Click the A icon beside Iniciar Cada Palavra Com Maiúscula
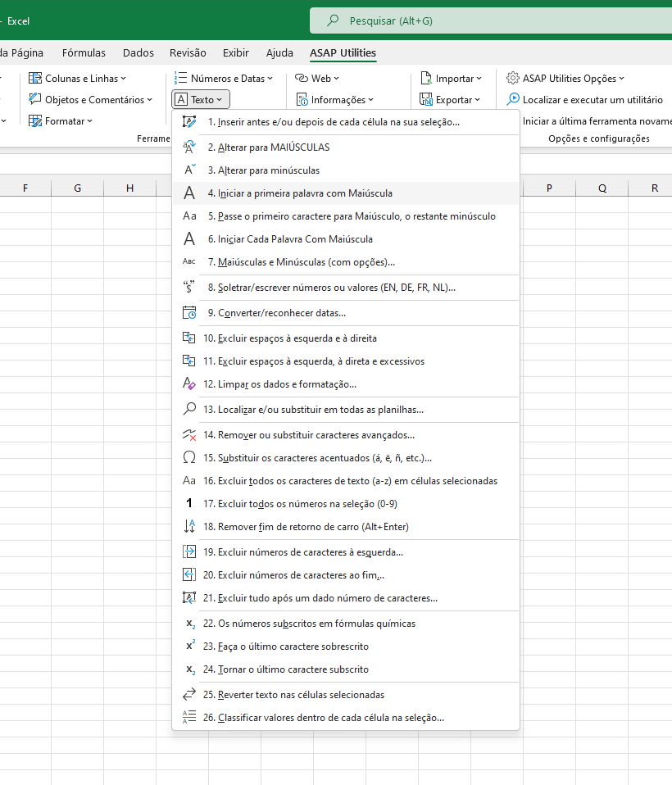 click(x=188, y=238)
